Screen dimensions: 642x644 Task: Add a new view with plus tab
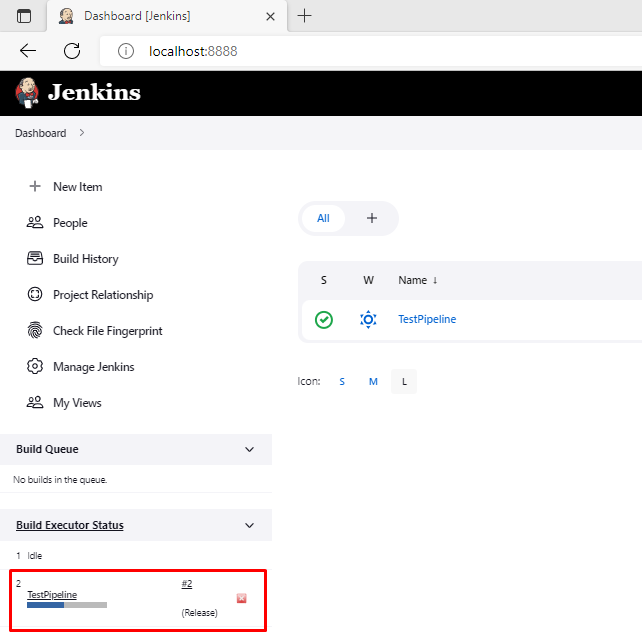372,218
